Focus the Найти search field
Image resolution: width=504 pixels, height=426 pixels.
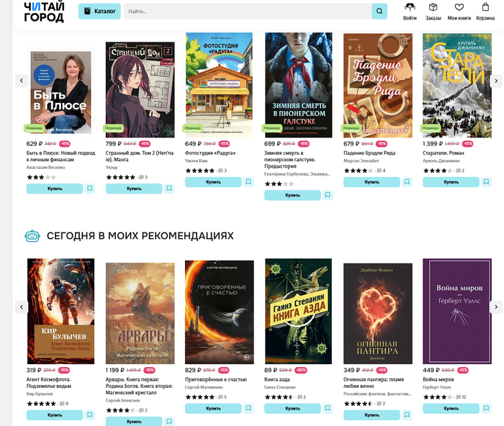(x=248, y=12)
